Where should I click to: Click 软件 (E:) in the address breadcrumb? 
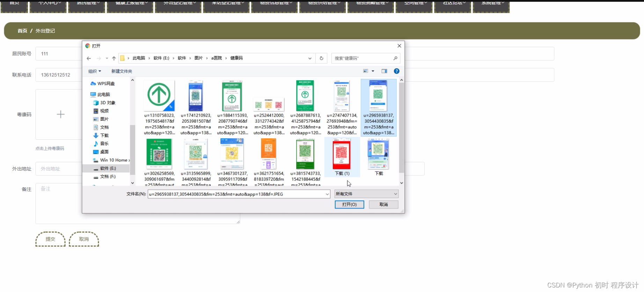[x=161, y=58]
